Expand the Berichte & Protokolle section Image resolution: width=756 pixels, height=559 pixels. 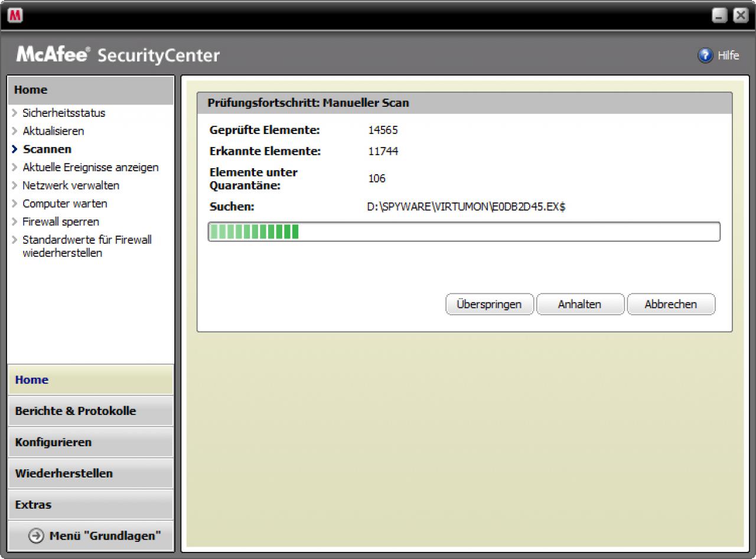(x=90, y=411)
